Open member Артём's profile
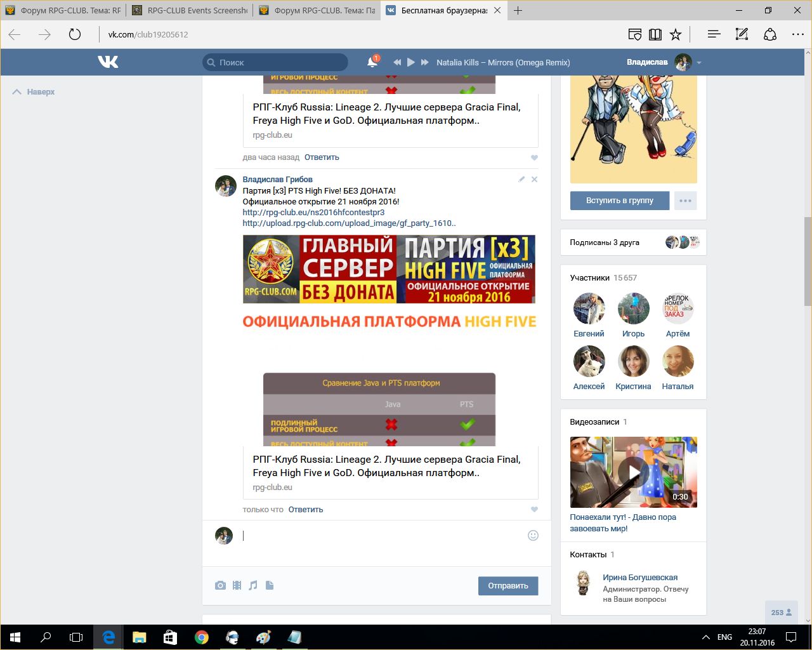This screenshot has height=650, width=812. pos(678,315)
